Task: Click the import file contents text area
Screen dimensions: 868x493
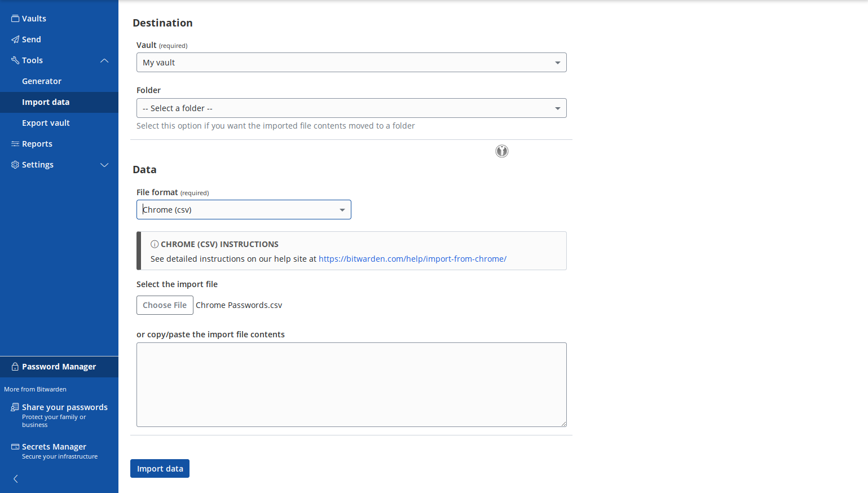Action: pos(351,385)
